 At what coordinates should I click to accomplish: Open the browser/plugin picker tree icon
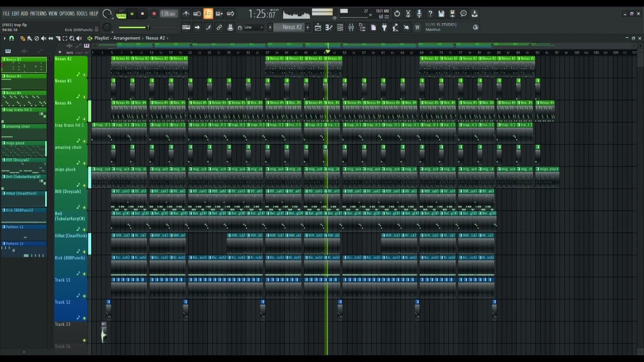[362, 27]
